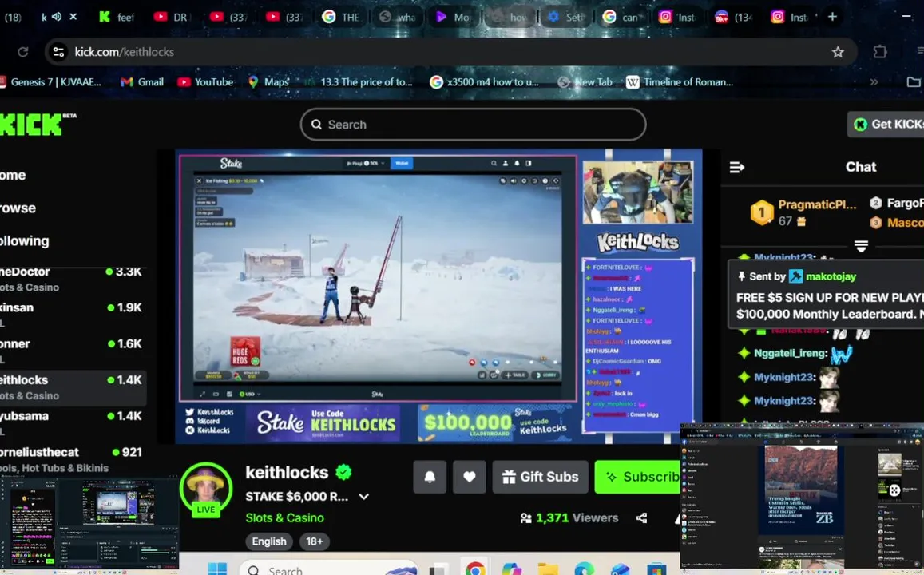Image resolution: width=924 pixels, height=575 pixels.
Task: Expand the stream title 'STAKE $6,000 R...' chevron
Action: click(x=363, y=497)
